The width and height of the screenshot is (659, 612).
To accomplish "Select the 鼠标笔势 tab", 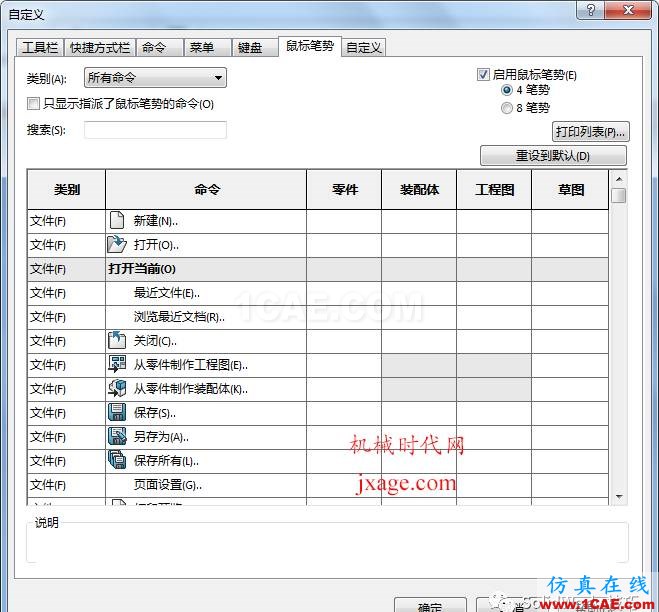I will pyautogui.click(x=310, y=46).
